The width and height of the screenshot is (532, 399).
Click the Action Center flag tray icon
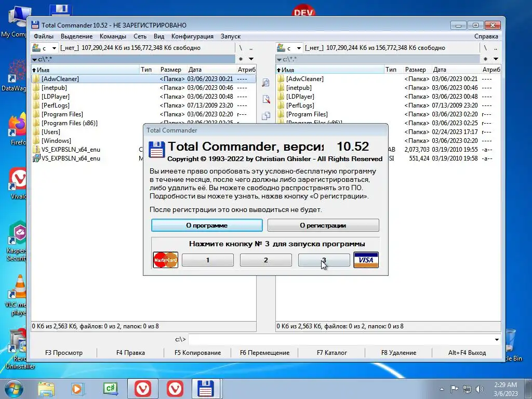(x=454, y=389)
